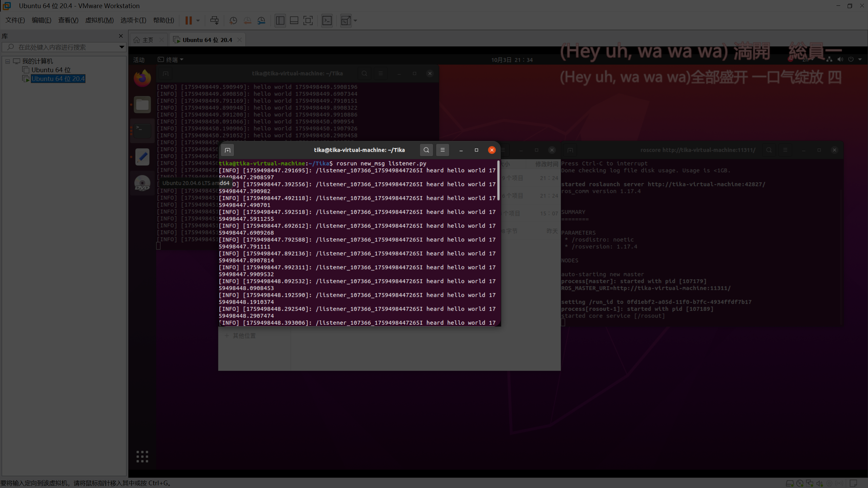Expand the pause button dropdown arrow

[x=198, y=21]
